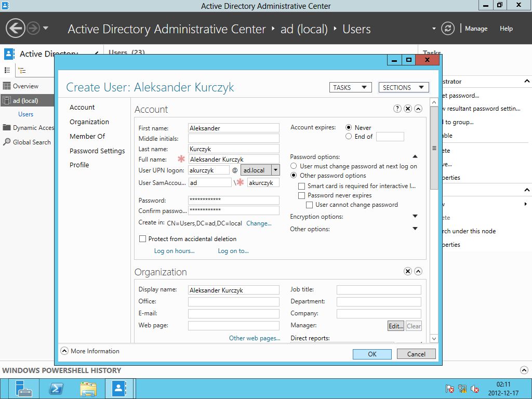This screenshot has height=399, width=532.
Task: Click the taskbar clock
Action: 503,389
